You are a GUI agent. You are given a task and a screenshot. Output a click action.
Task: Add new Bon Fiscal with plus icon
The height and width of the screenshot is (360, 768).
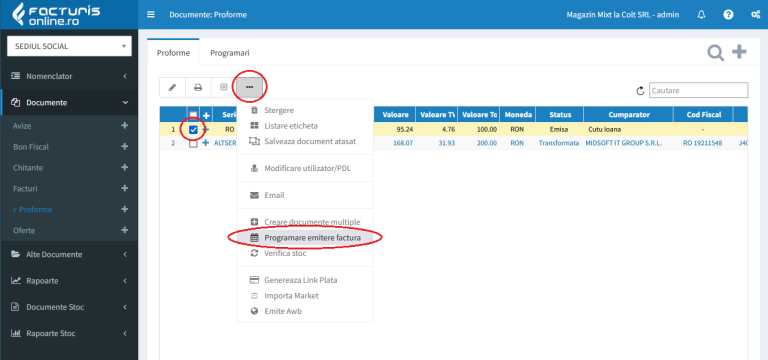[x=124, y=146]
